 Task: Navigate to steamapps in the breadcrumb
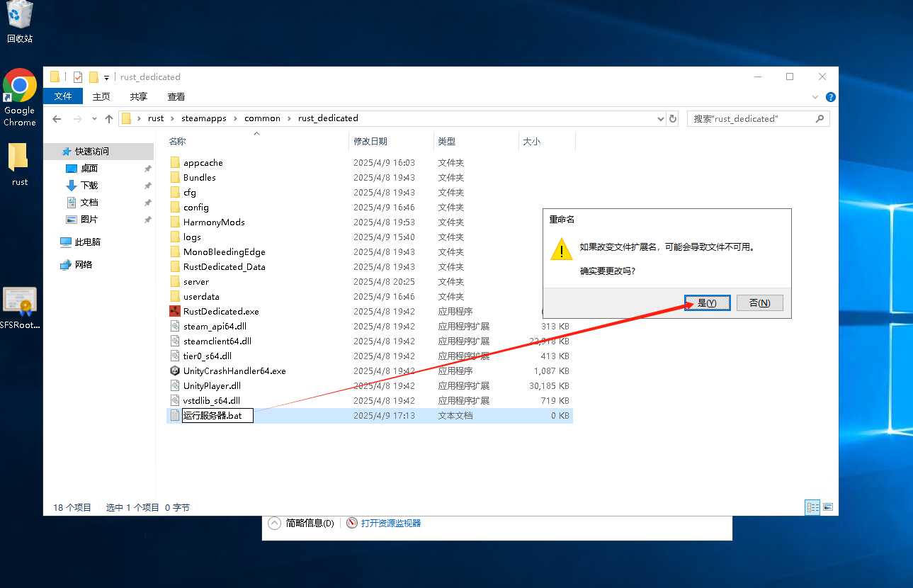point(204,118)
